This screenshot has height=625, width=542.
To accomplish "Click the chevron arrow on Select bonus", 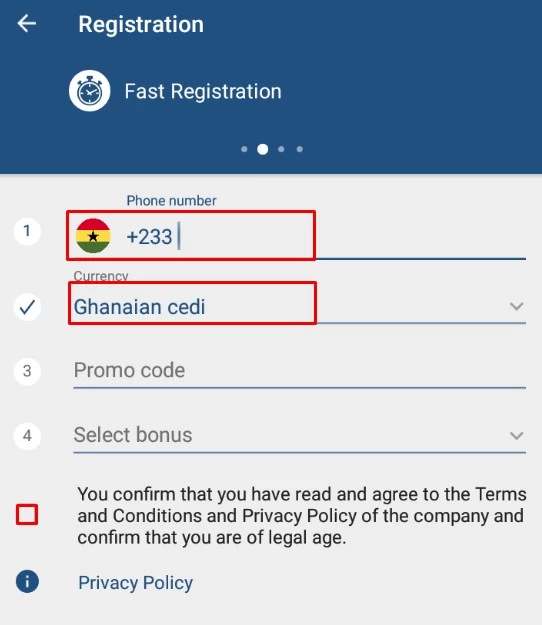I will click(x=516, y=436).
